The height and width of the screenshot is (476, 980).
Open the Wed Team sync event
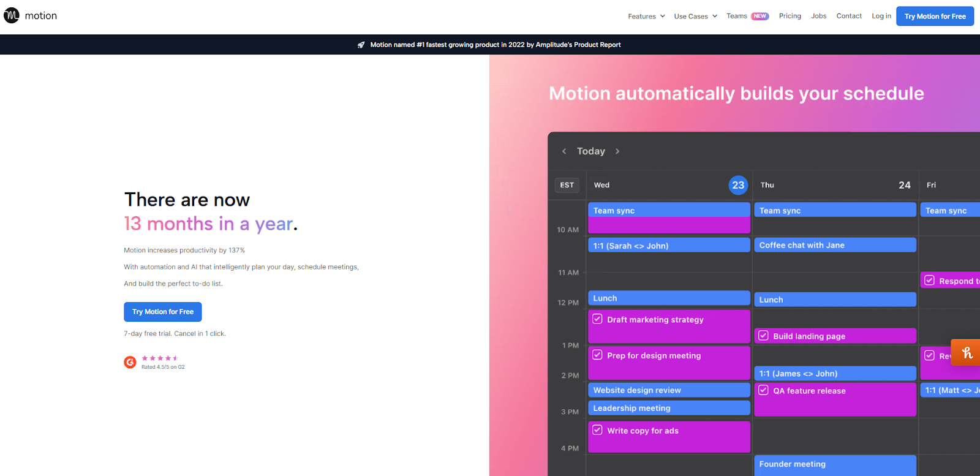(669, 210)
